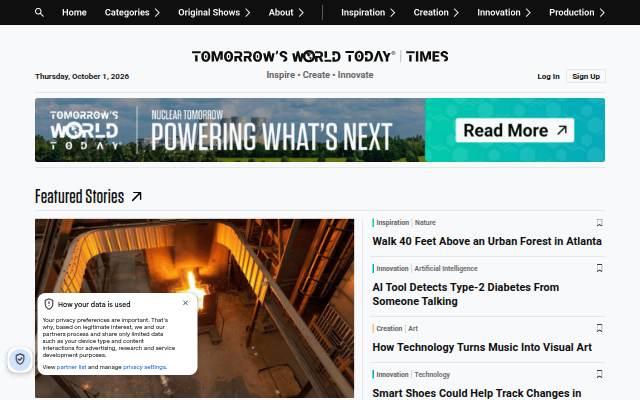The image size is (640, 400).
Task: Click the arrow icon beside Featured Stories
Action: click(136, 197)
